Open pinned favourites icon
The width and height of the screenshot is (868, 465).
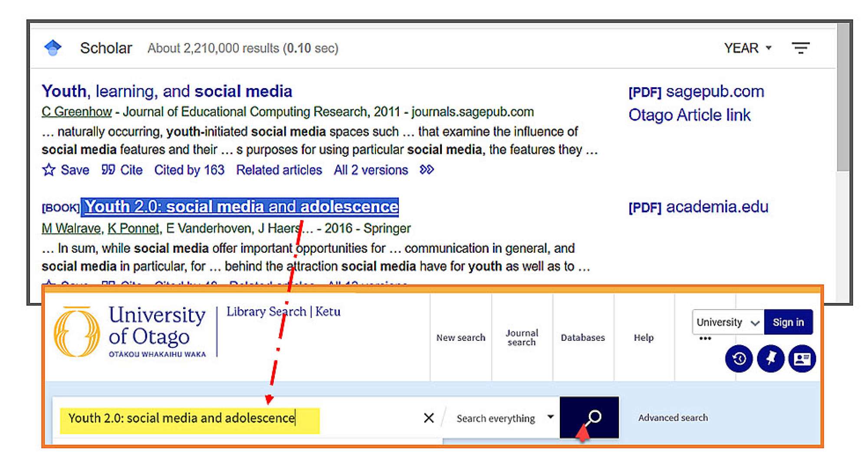[x=770, y=359]
